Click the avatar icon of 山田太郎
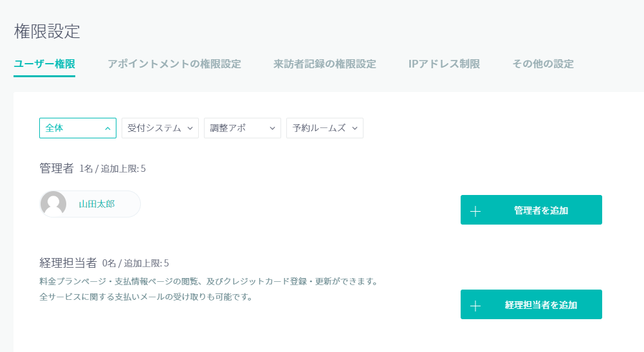644x352 pixels. pyautogui.click(x=53, y=204)
